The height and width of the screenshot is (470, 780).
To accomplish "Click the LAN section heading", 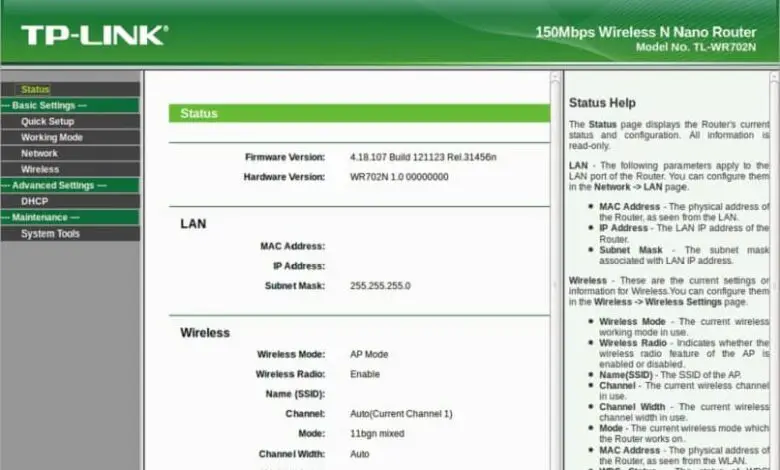I will 193,224.
